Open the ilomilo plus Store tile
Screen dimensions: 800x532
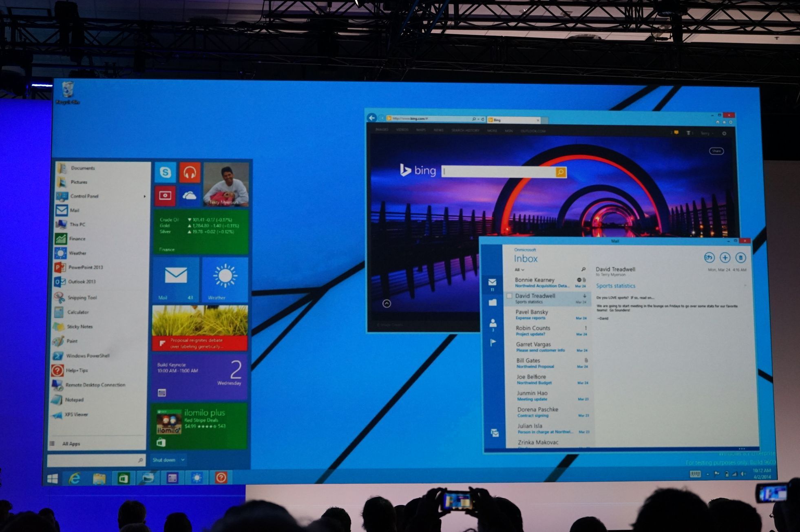199,426
